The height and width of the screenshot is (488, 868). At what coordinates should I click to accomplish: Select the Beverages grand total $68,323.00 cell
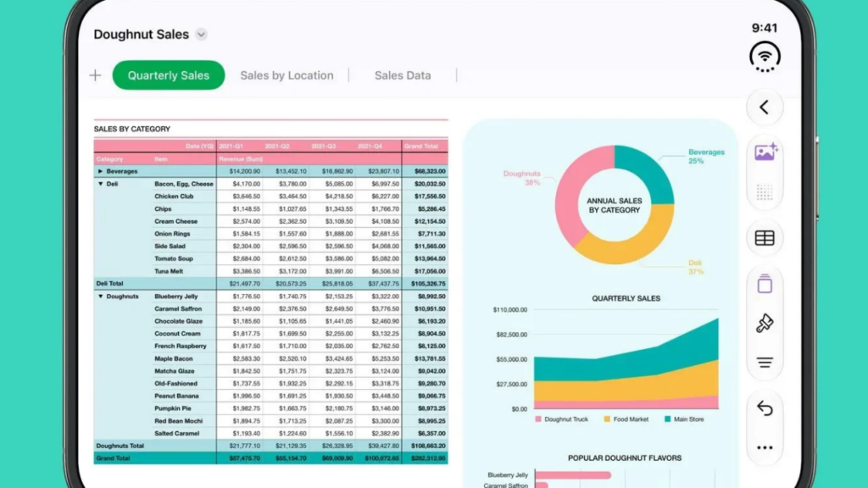click(x=425, y=171)
